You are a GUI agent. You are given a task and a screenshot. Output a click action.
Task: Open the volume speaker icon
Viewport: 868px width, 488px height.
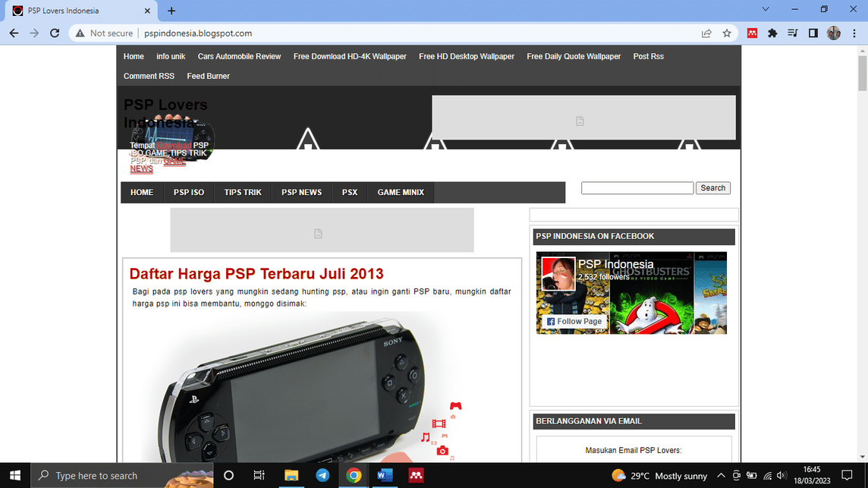point(782,475)
